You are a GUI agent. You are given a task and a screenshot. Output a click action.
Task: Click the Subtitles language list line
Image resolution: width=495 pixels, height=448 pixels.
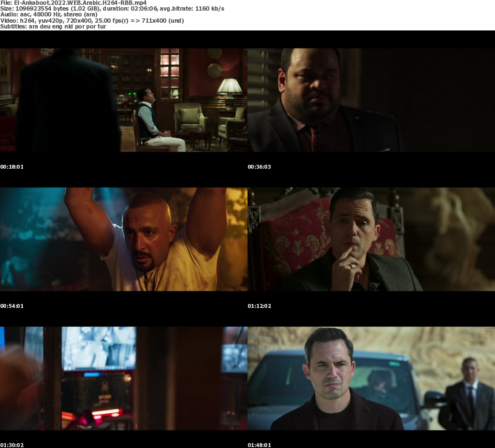pyautogui.click(x=53, y=27)
